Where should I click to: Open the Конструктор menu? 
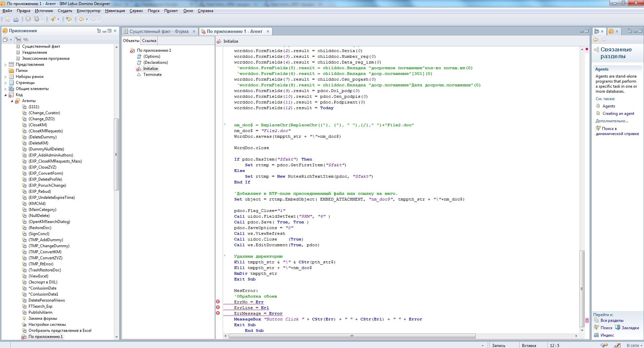(x=88, y=11)
